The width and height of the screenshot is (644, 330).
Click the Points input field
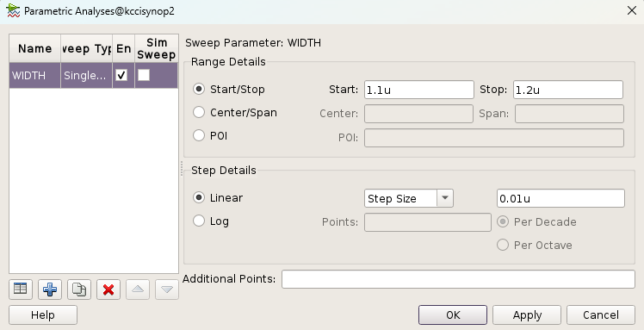point(428,222)
